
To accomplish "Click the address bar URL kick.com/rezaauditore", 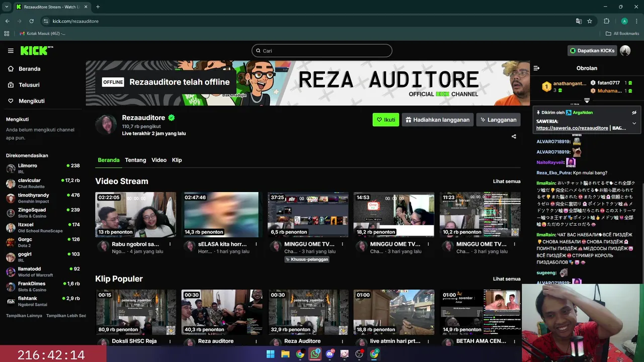I will click(x=75, y=21).
